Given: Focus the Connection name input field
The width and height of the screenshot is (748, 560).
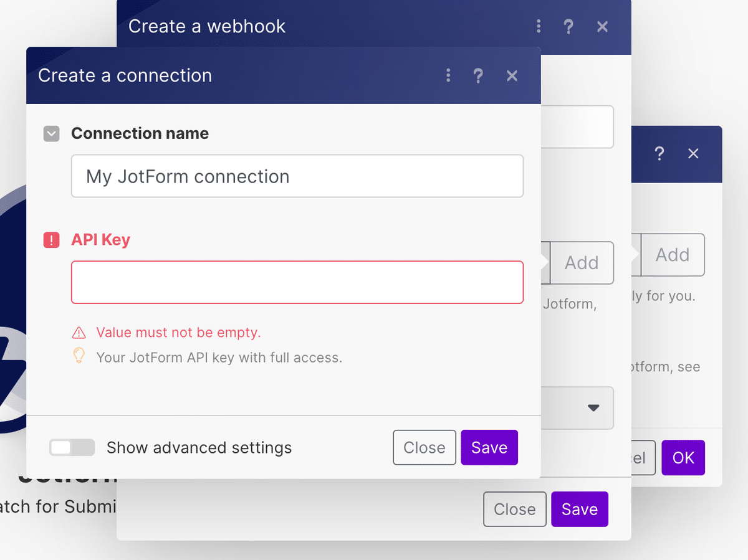Looking at the screenshot, I should [x=297, y=176].
